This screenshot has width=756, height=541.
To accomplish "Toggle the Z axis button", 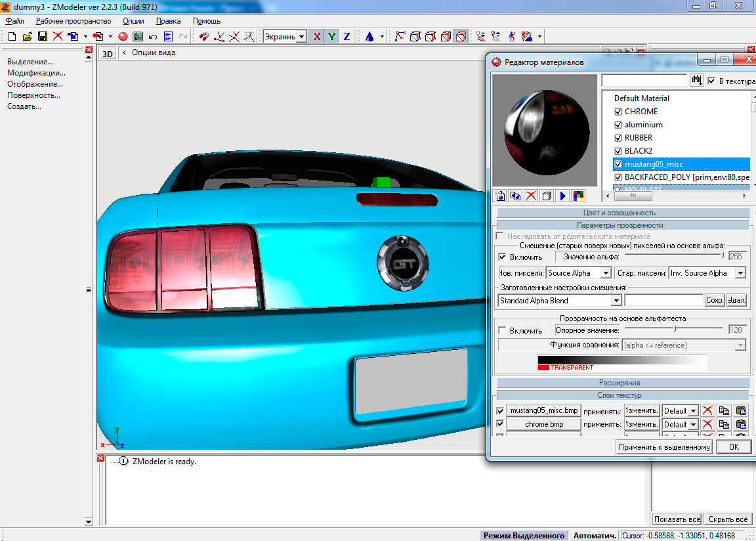I will tap(346, 37).
